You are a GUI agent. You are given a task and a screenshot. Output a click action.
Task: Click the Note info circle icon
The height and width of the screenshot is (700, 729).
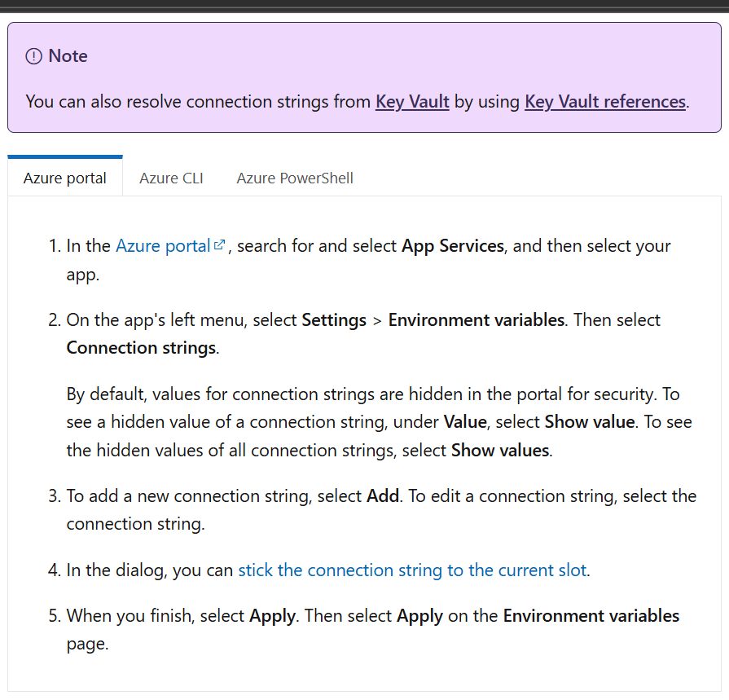point(33,56)
